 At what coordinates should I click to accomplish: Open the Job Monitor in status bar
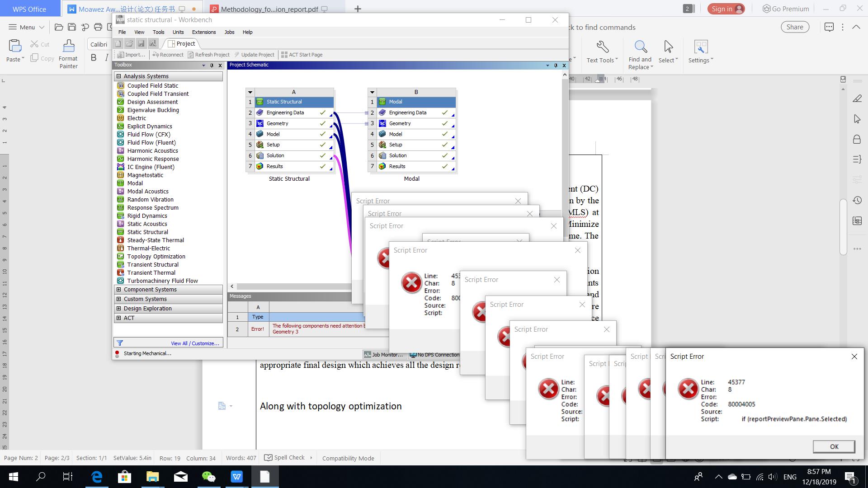[x=383, y=355]
